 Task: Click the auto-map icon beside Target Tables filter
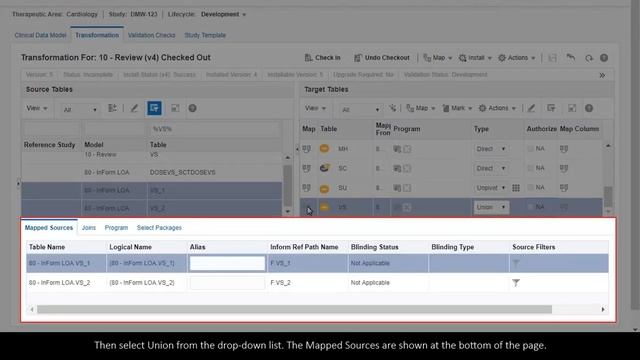pos(393,108)
